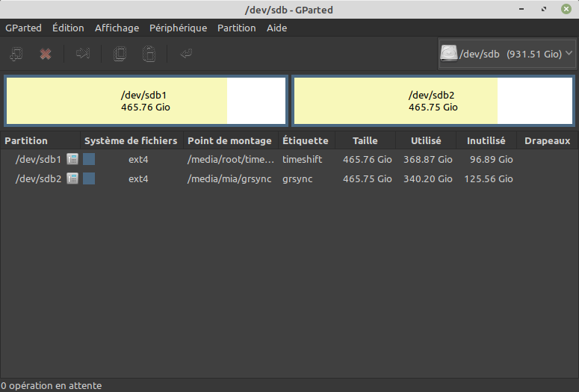
Task: Open the Affichage menu
Action: (x=117, y=28)
